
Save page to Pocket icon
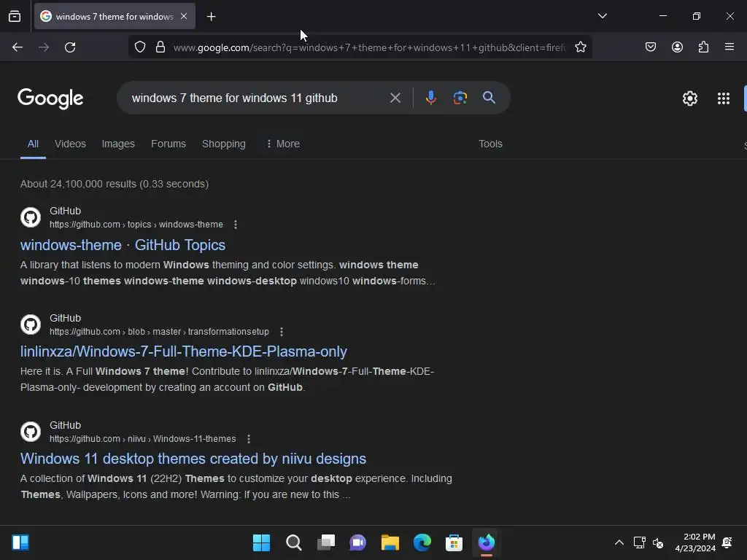[651, 47]
